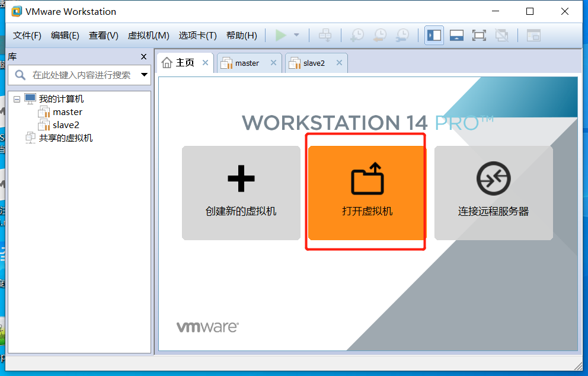This screenshot has height=376, width=588.
Task: Click the revert to snapshot toolbar icon
Action: pos(380,35)
